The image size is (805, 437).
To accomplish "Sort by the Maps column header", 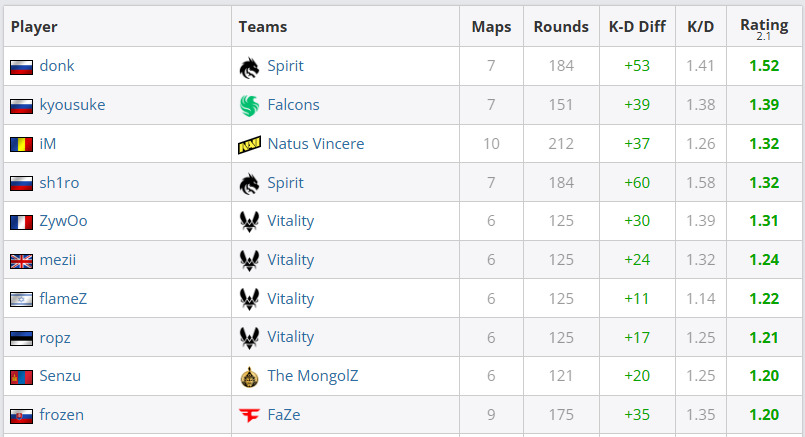I will [491, 27].
